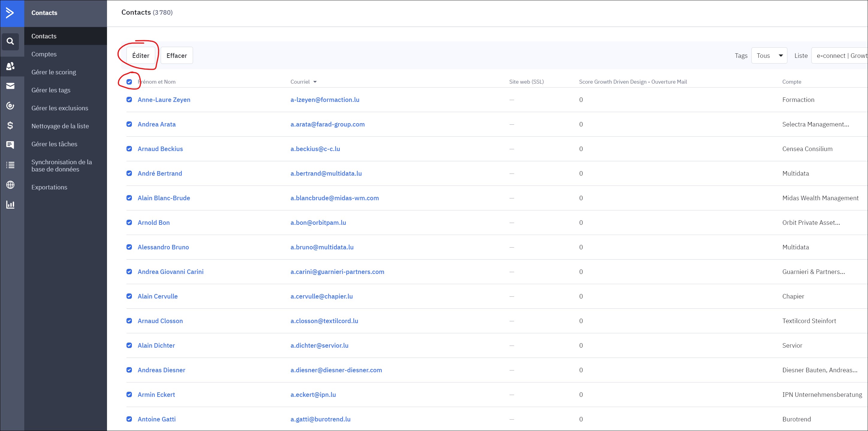Select the Contacts people icon
This screenshot has width=868, height=431.
(10, 66)
